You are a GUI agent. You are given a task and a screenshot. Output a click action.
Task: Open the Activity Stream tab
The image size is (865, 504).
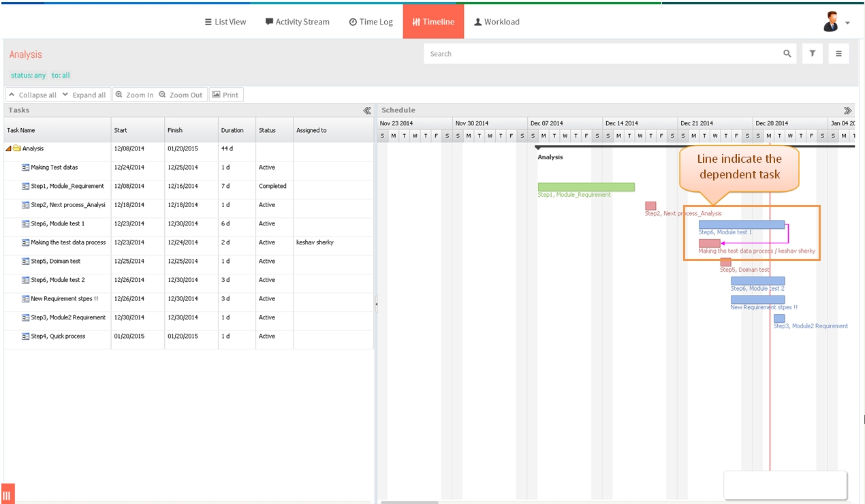(x=298, y=22)
